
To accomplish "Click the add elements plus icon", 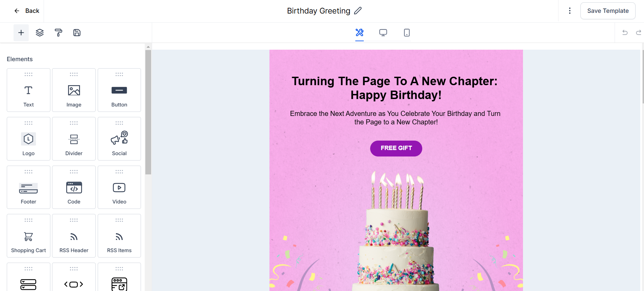I will (x=21, y=33).
